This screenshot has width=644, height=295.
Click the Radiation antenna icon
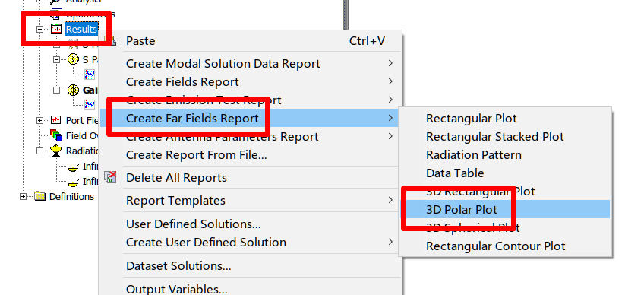(x=56, y=151)
